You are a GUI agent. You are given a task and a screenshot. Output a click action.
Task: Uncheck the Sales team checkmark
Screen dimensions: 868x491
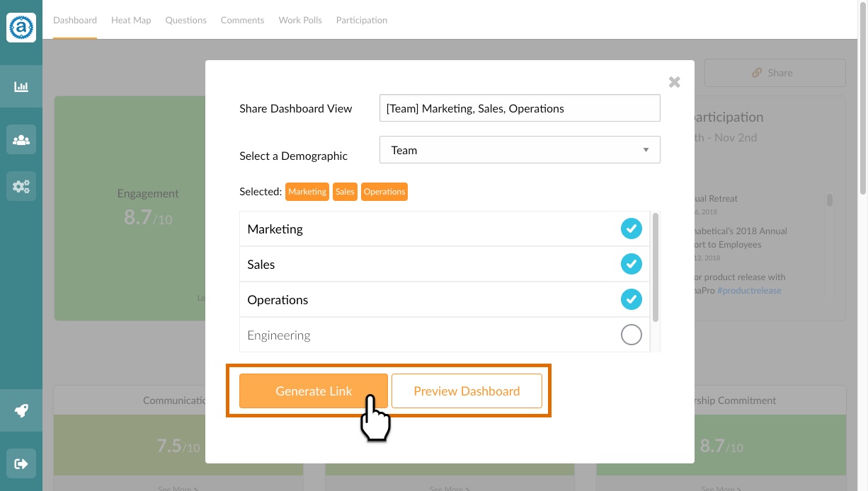(x=632, y=264)
